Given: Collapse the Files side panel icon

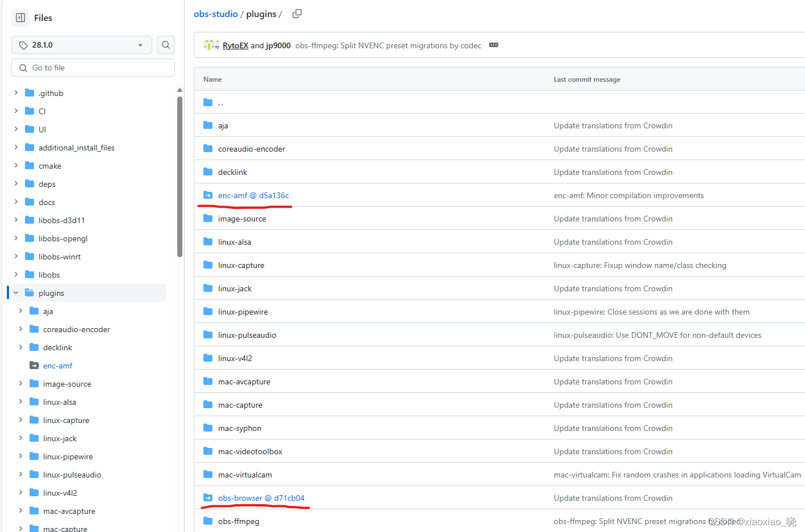Looking at the screenshot, I should [x=20, y=18].
